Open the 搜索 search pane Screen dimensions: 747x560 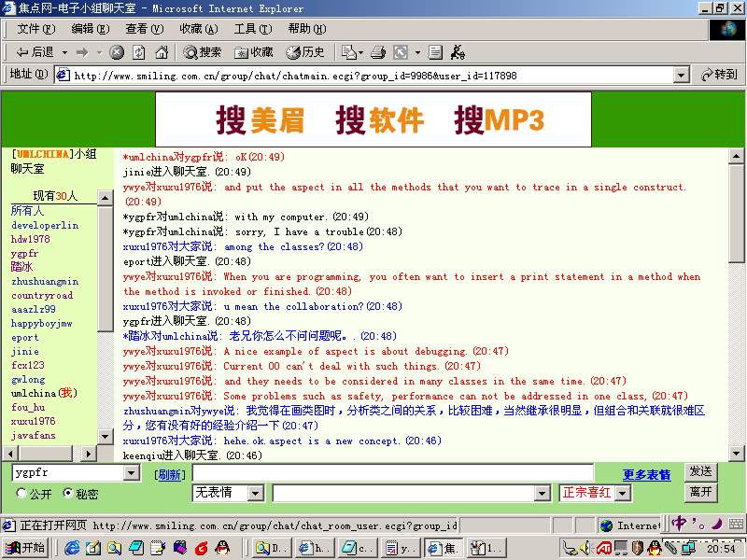coord(203,52)
